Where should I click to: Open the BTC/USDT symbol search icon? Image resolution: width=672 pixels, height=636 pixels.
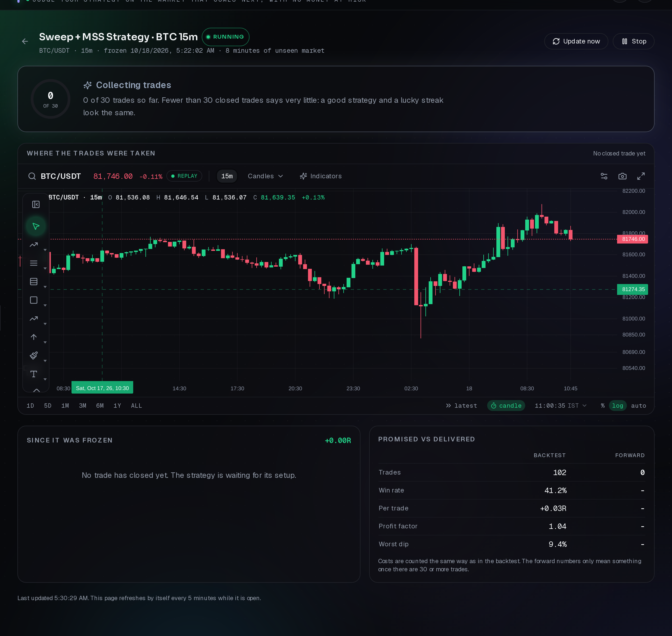coord(32,176)
